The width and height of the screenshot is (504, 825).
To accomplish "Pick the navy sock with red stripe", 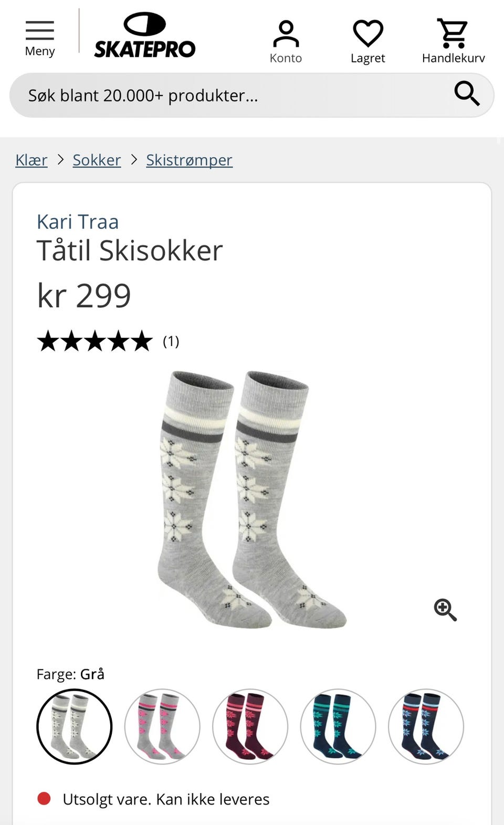I will [x=426, y=726].
